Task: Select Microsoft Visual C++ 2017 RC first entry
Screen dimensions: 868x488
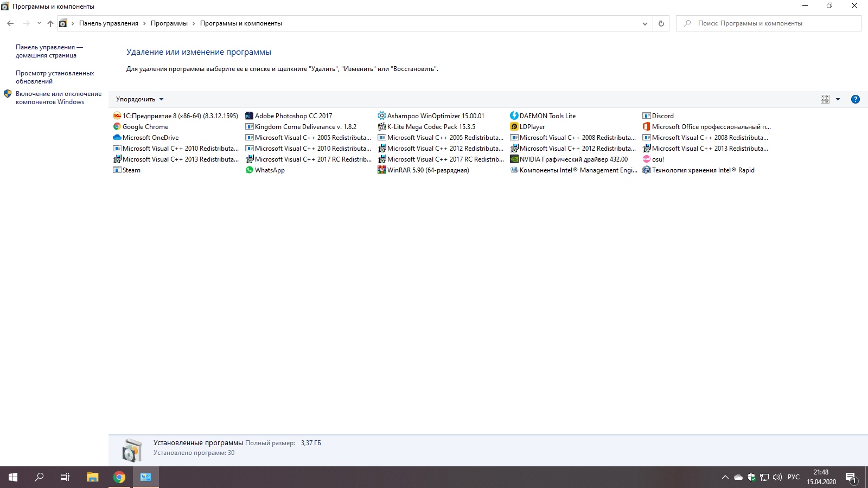Action: 309,159
